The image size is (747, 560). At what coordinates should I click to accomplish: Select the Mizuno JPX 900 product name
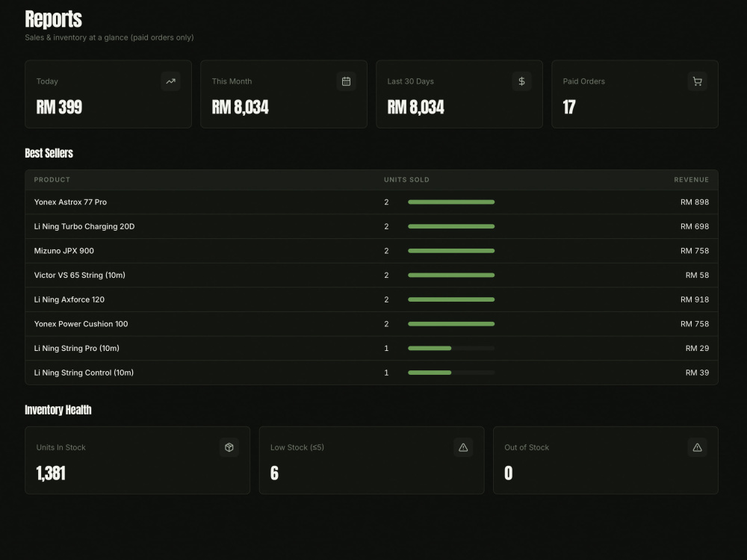click(x=63, y=251)
